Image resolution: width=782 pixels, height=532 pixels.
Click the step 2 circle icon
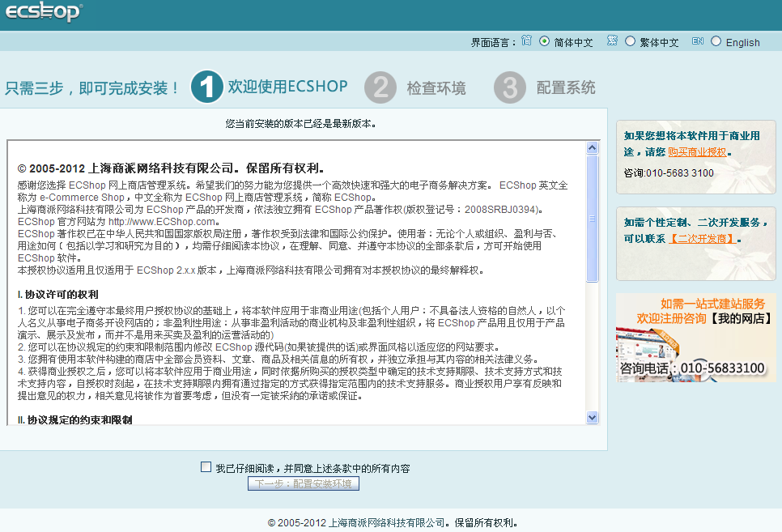coord(380,87)
